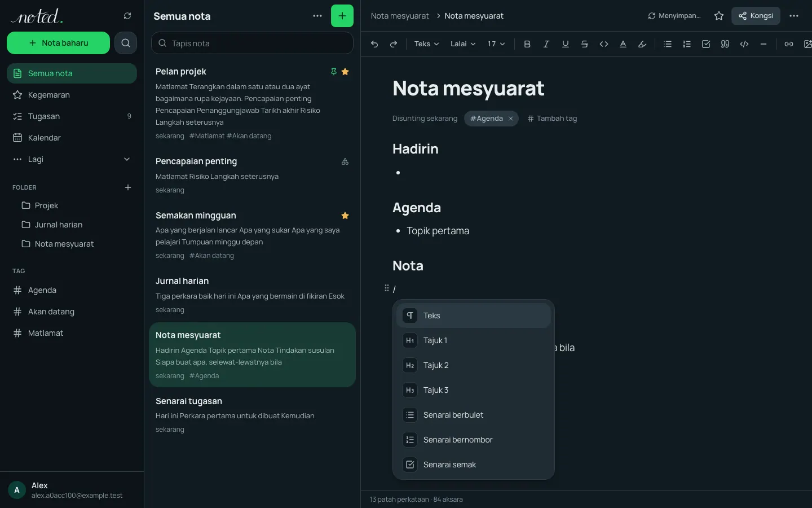Toggle bold formatting
Screen dimensions: 812x508
pyautogui.click(x=527, y=44)
